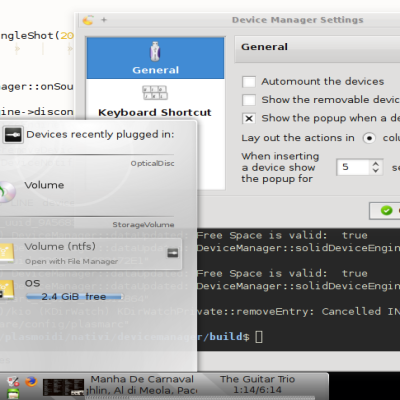
Task: Select the OS storage volume entry
Action: click(90, 290)
